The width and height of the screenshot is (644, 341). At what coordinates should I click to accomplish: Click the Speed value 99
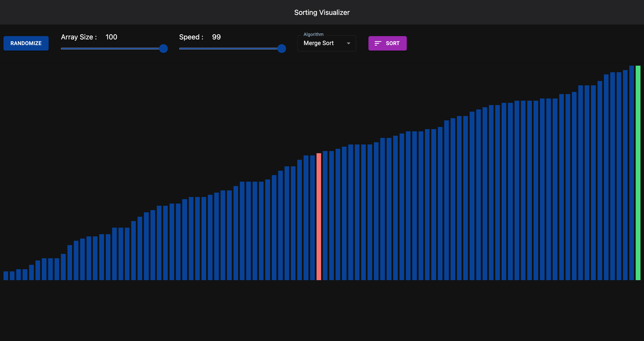click(x=216, y=37)
